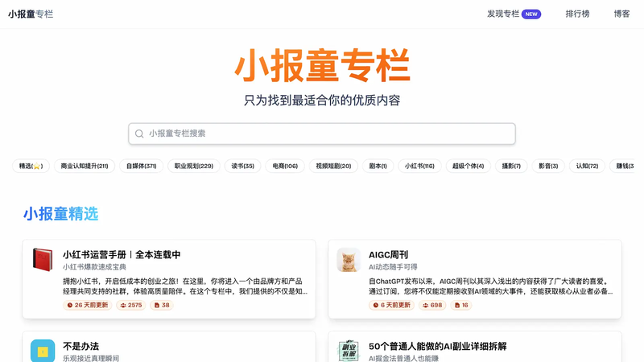Open the 不是办法 column title
Screen dimensions: 644x362
click(x=81, y=346)
